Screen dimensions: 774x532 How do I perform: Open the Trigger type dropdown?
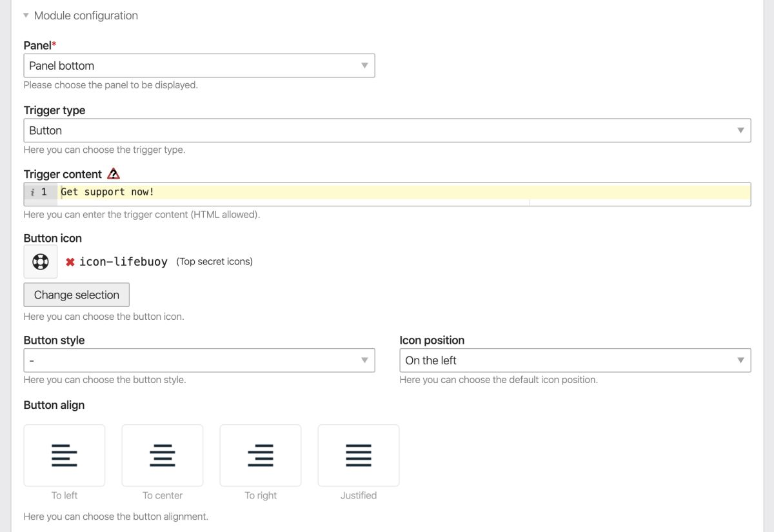[x=387, y=130]
